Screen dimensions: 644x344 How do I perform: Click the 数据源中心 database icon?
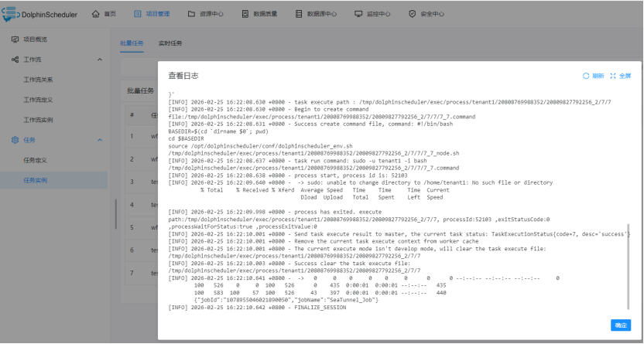click(x=299, y=14)
